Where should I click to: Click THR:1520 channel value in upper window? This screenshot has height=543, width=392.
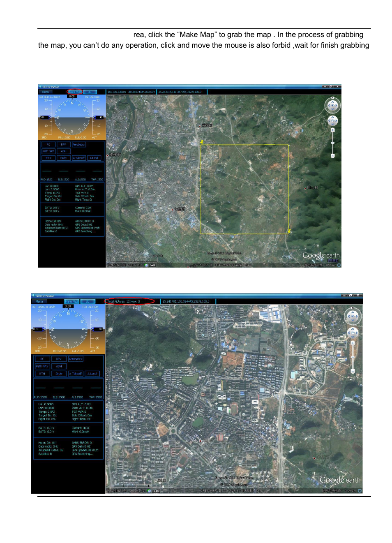(x=97, y=180)
